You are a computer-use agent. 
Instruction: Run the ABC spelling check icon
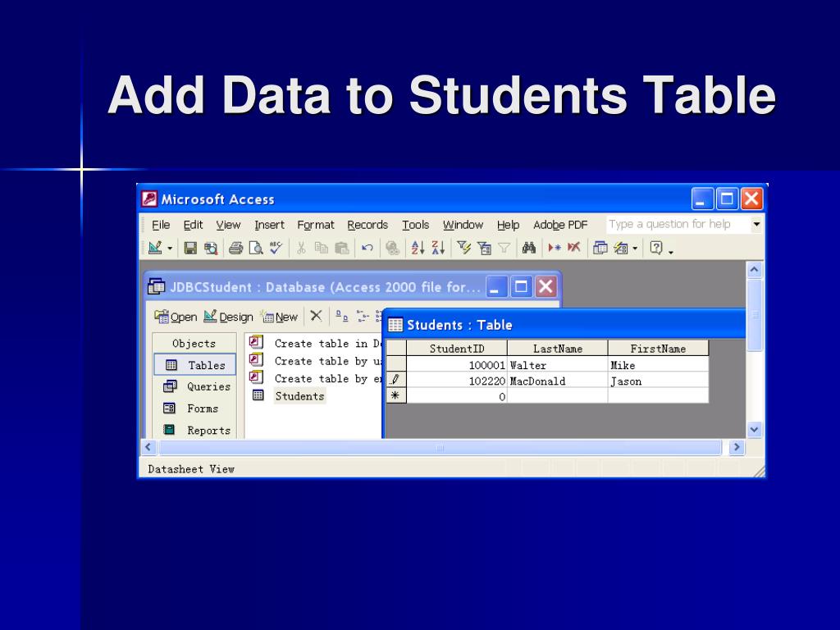tap(276, 248)
